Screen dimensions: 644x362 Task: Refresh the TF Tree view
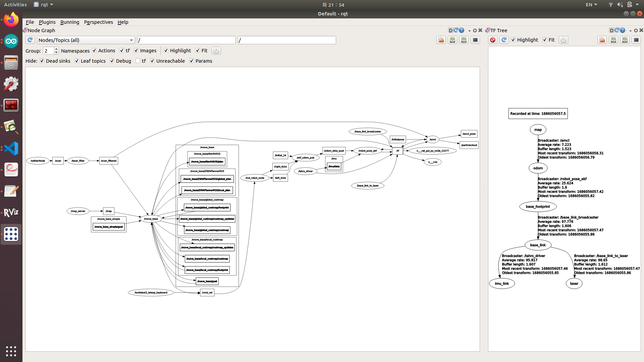504,40
